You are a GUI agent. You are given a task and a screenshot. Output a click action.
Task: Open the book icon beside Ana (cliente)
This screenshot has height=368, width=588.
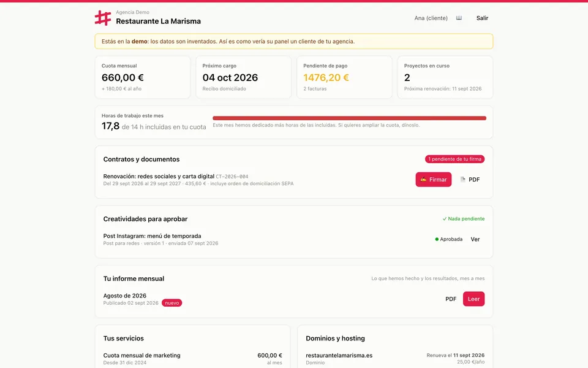pyautogui.click(x=459, y=18)
